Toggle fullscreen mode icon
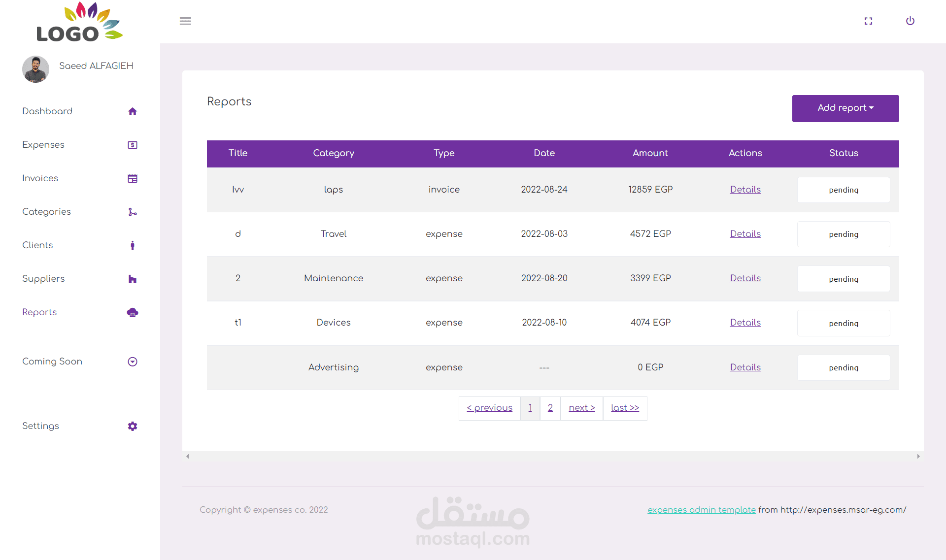Screen dimensions: 946x560 [868, 21]
